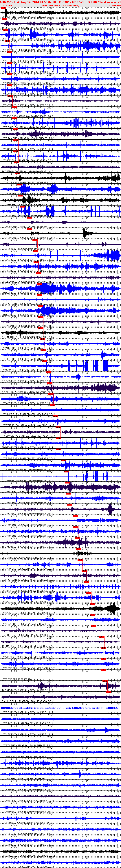Select the UW LTY BHZ trace label

point(27,249)
